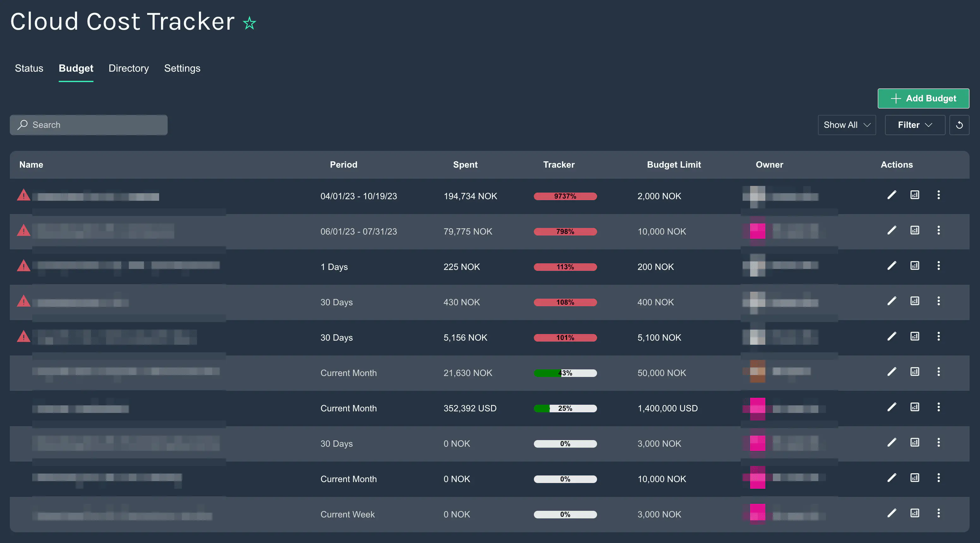Open the Directory tab
This screenshot has width=980, height=543.
coord(128,69)
